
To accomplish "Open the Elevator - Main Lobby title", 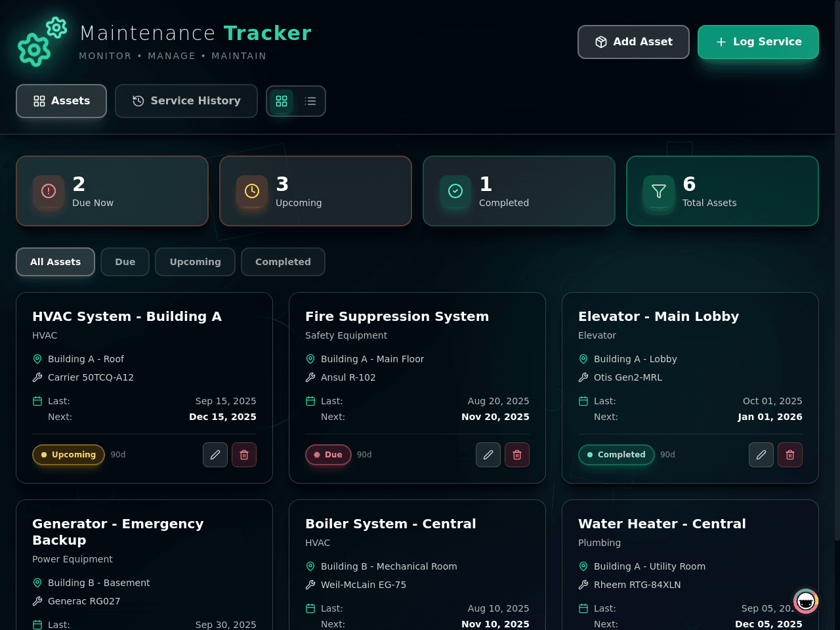I will coord(658,316).
